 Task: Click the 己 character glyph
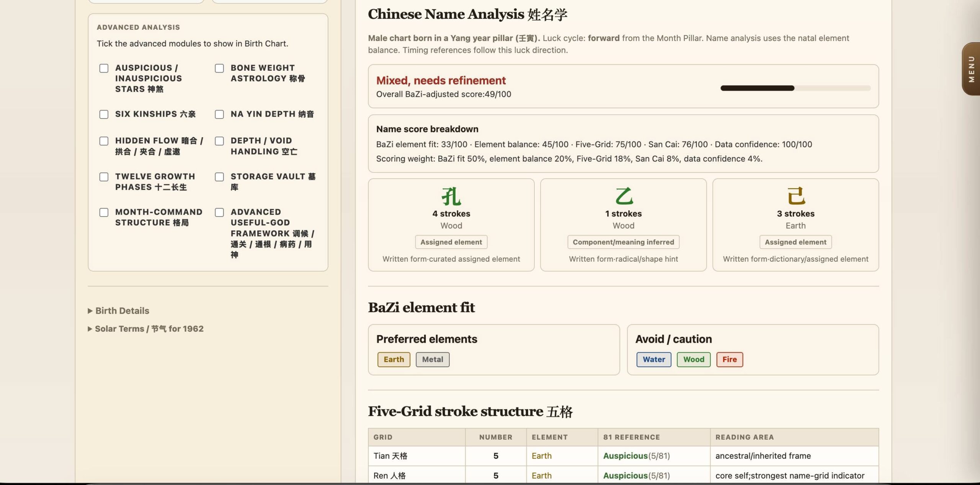796,196
